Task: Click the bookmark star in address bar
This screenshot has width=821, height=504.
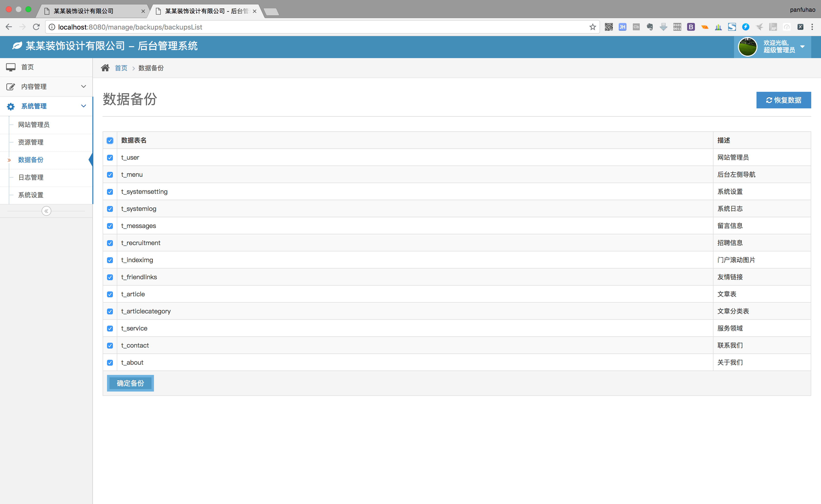Action: pyautogui.click(x=593, y=27)
